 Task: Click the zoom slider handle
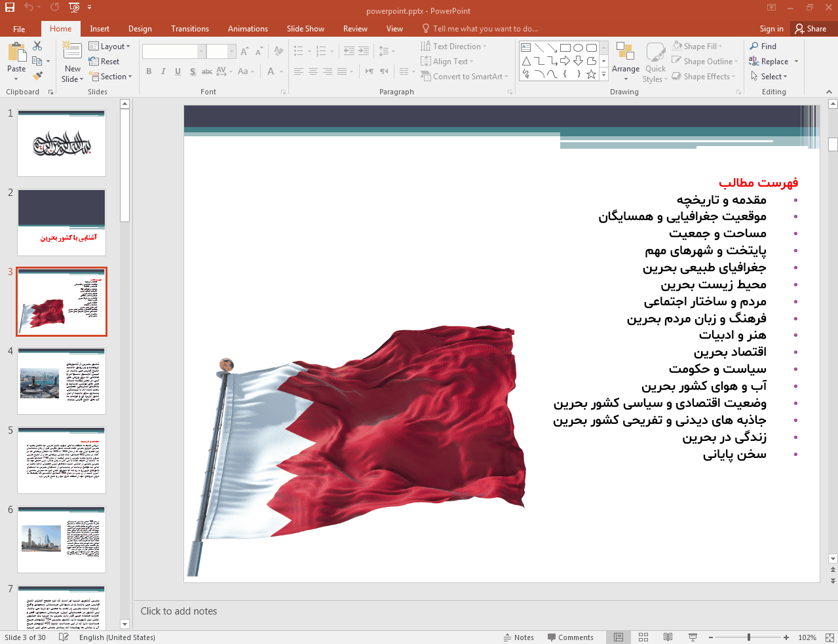tap(748, 637)
